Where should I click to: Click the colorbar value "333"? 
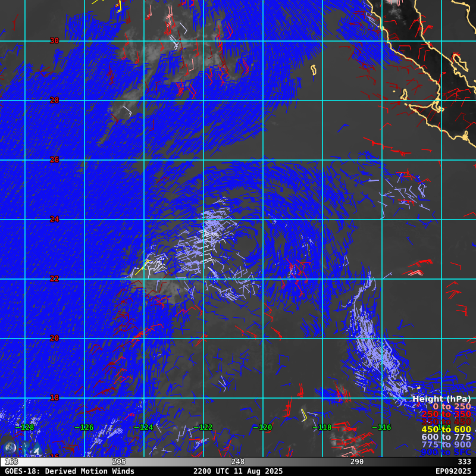465,462
